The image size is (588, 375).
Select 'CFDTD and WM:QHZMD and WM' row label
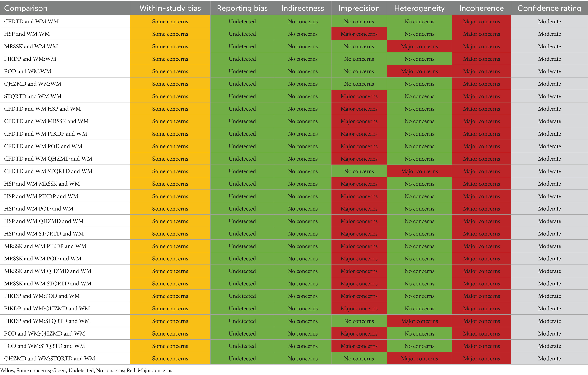48,159
